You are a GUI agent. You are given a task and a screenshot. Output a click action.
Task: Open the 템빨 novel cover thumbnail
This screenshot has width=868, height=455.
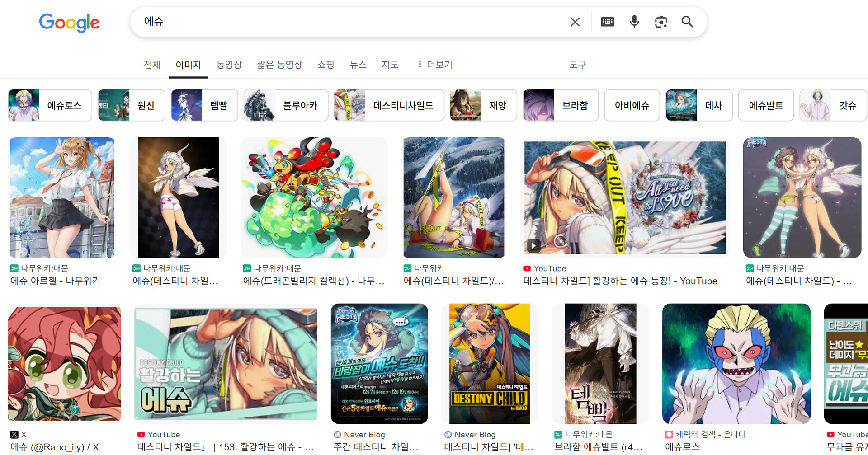coord(600,364)
